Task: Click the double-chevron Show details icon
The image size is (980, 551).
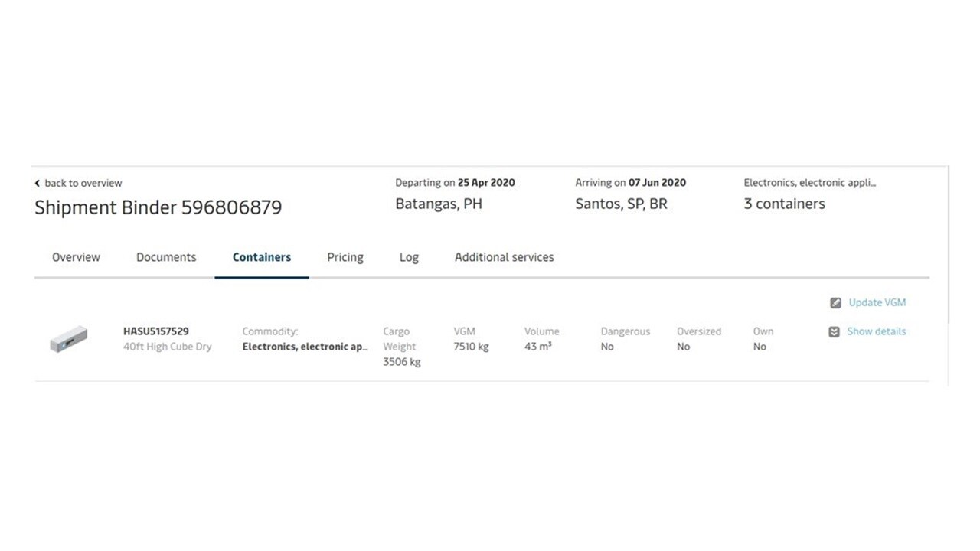Action: [834, 331]
